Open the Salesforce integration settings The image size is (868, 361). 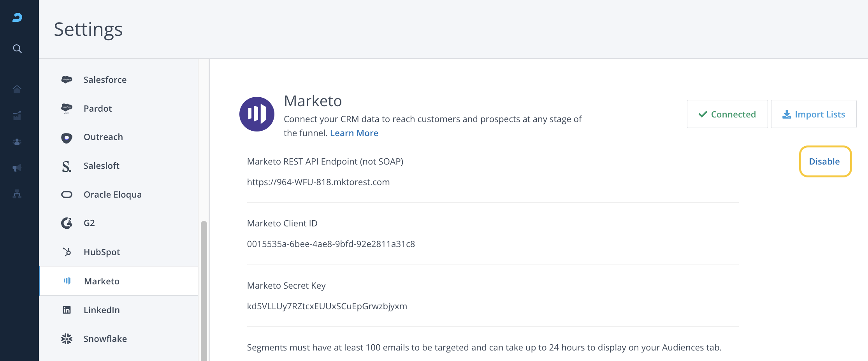(x=119, y=80)
